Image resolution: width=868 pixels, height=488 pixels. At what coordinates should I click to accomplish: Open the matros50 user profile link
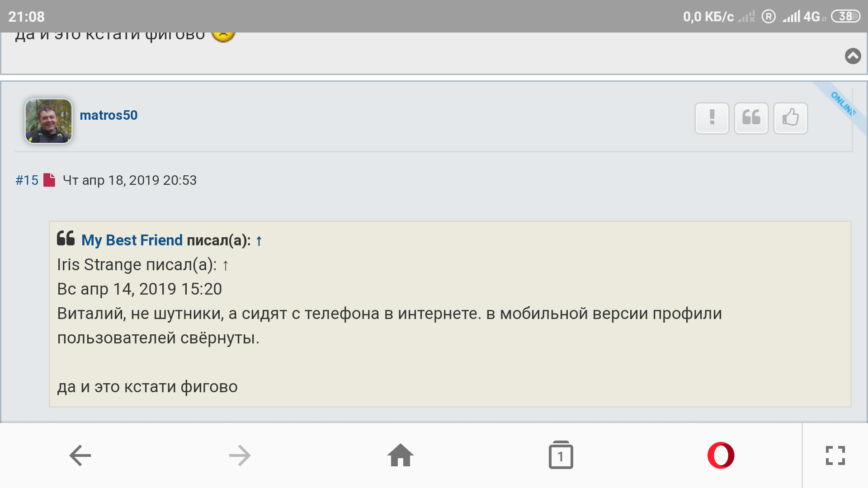click(x=108, y=115)
